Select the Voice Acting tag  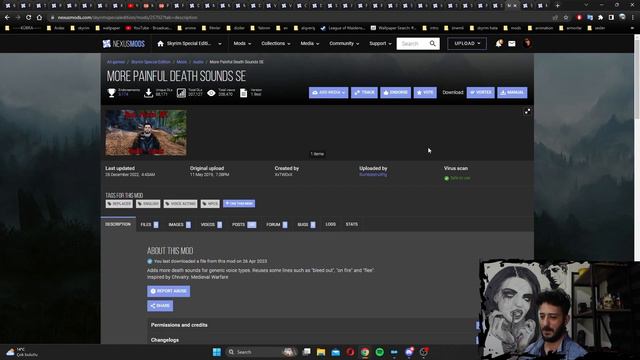click(180, 204)
